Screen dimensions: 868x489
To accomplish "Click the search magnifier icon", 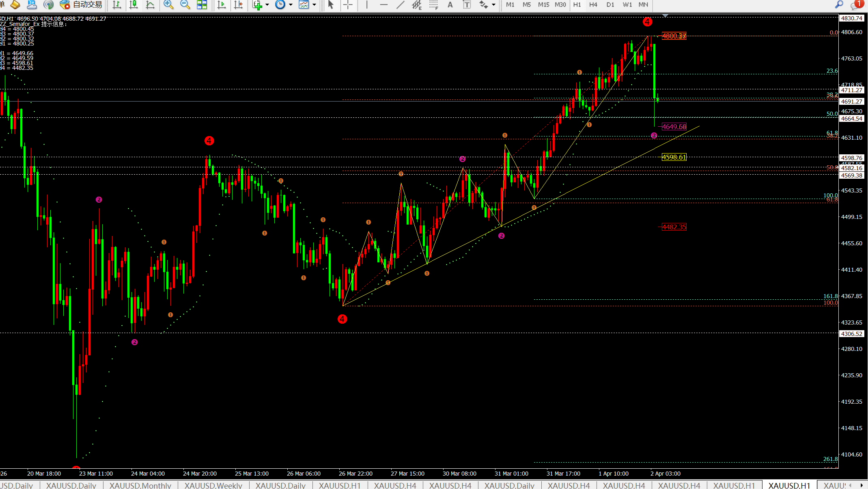I will pos(839,5).
